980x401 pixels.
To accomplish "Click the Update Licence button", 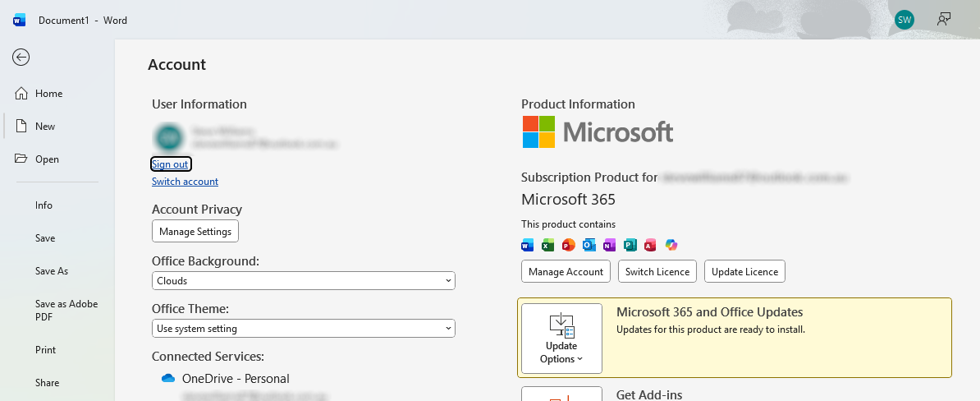I will coord(744,271).
